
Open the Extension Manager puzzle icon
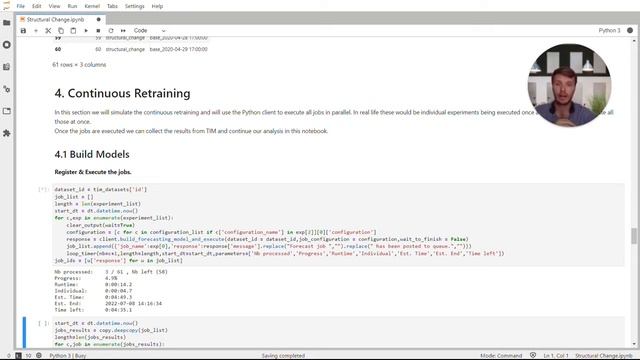click(x=7, y=133)
